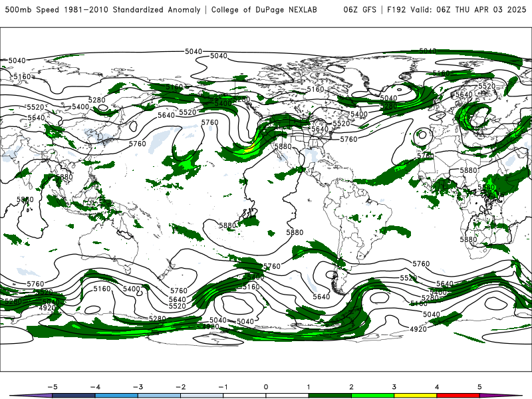Click the 'F192 Valid: 06Z THU APR 03 2025' text

456,9
